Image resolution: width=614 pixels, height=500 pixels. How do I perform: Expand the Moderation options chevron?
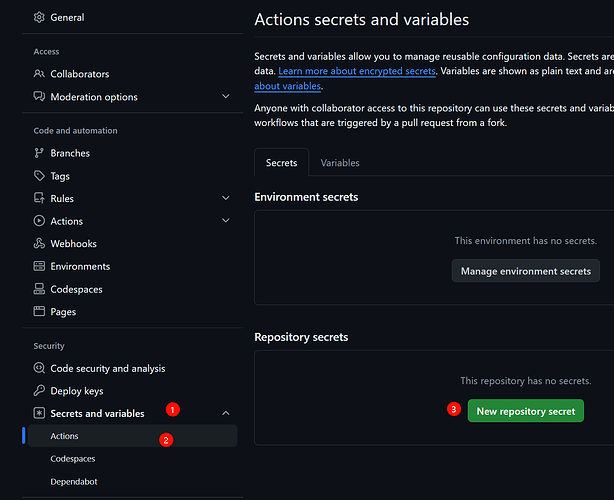click(226, 96)
